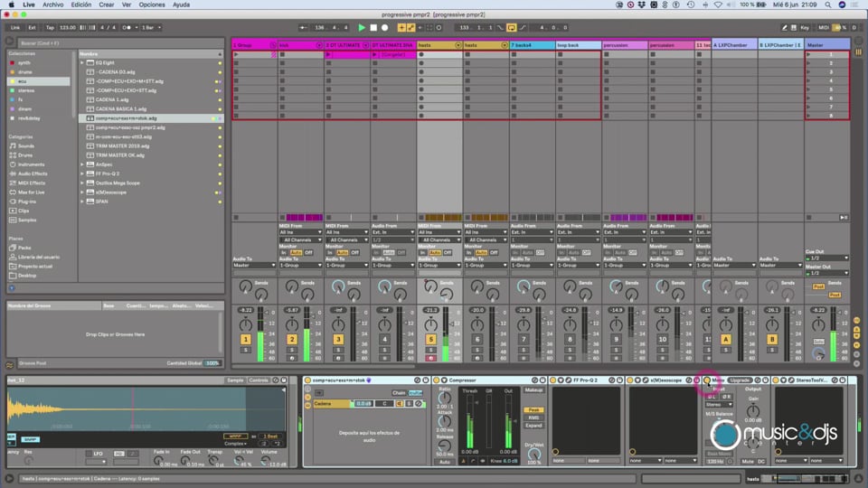Open the Instruments category
The height and width of the screenshot is (488, 868).
click(x=31, y=164)
